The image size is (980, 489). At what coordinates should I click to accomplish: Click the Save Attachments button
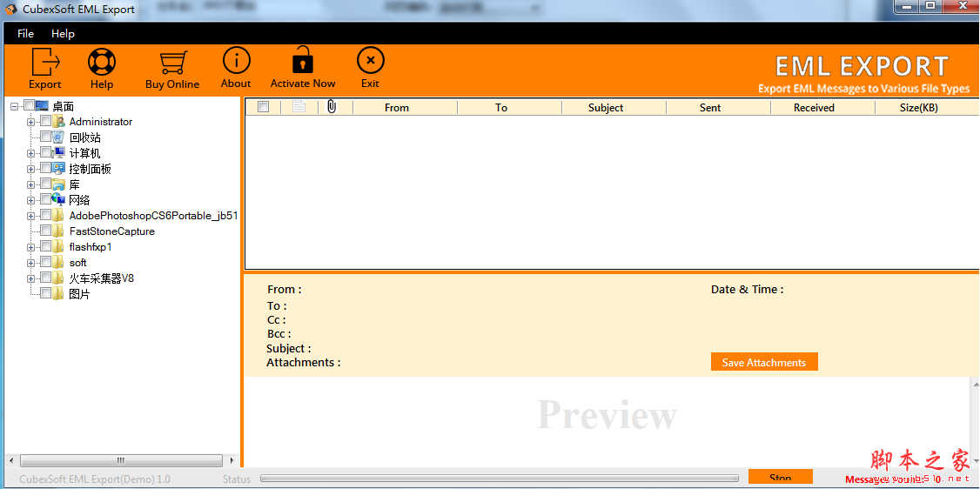pos(764,362)
